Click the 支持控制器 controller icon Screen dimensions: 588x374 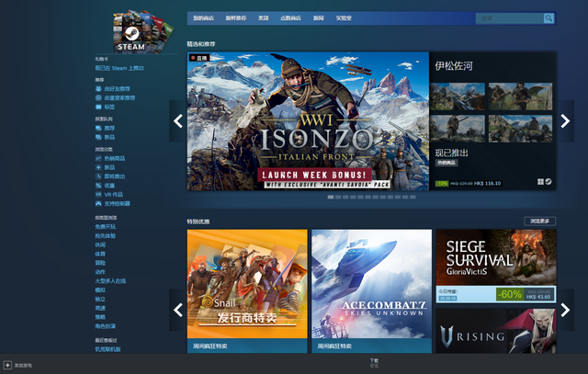point(98,201)
